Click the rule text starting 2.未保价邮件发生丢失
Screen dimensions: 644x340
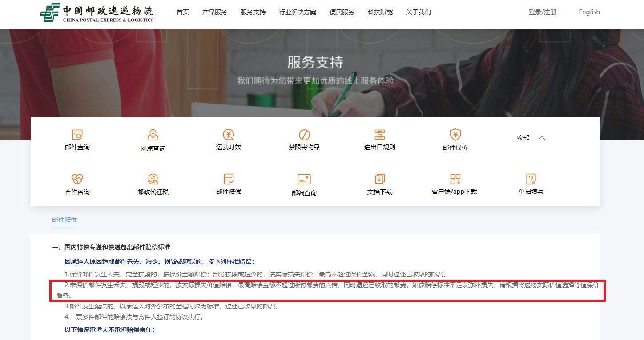[328, 290]
